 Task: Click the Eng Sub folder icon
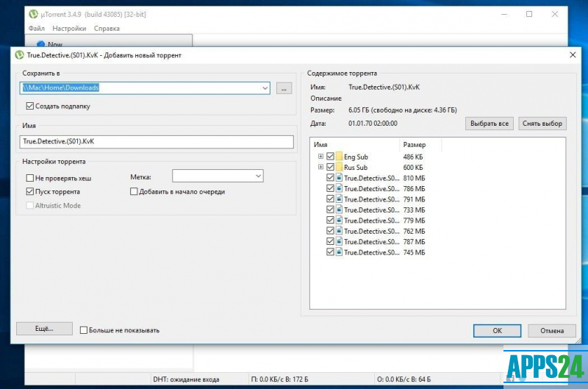tap(340, 157)
